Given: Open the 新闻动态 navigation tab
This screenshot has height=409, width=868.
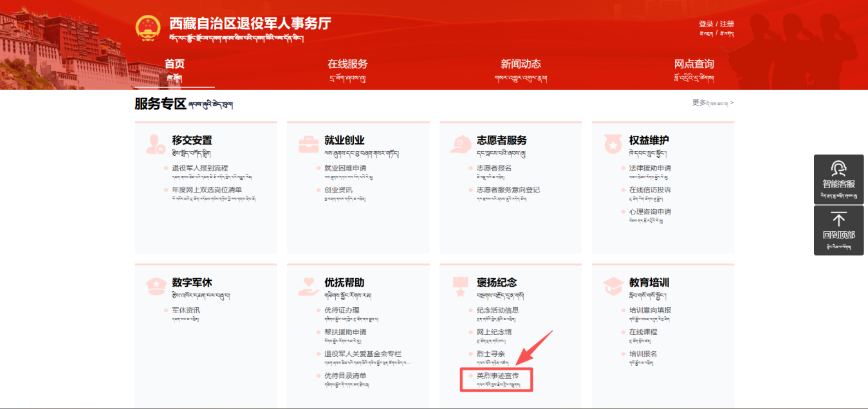Looking at the screenshot, I should (521, 64).
